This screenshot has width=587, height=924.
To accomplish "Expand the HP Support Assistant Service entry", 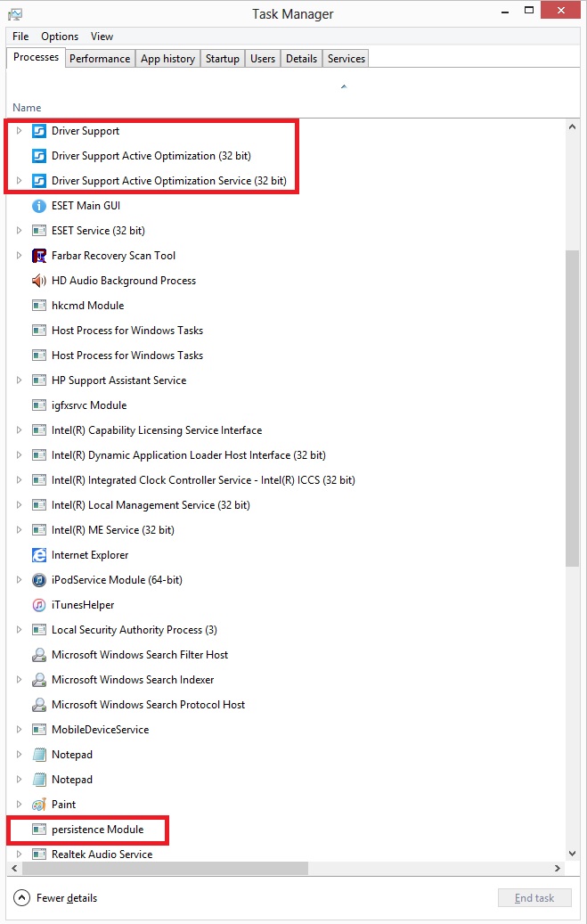I will coord(19,380).
